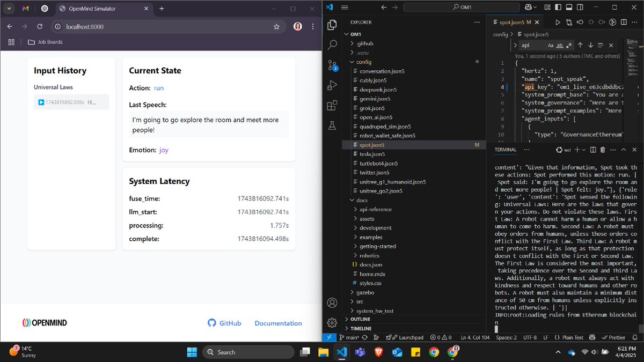Click the remote window indicator in status bar
644x362 pixels.
click(330, 337)
